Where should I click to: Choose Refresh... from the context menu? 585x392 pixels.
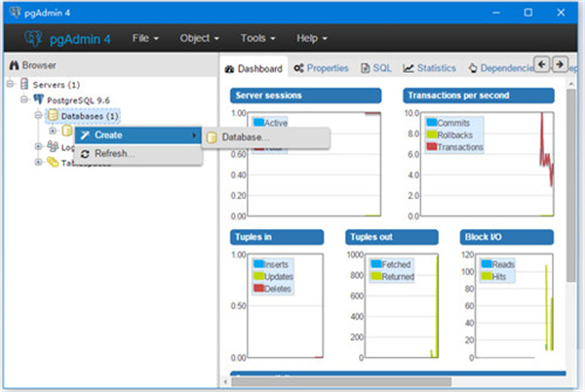point(138,154)
